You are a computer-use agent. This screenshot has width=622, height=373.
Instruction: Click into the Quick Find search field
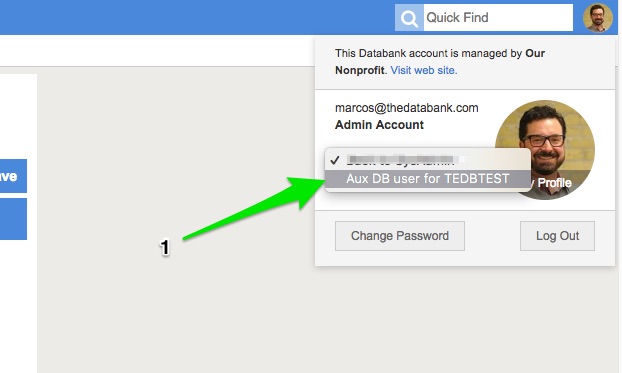click(x=498, y=18)
